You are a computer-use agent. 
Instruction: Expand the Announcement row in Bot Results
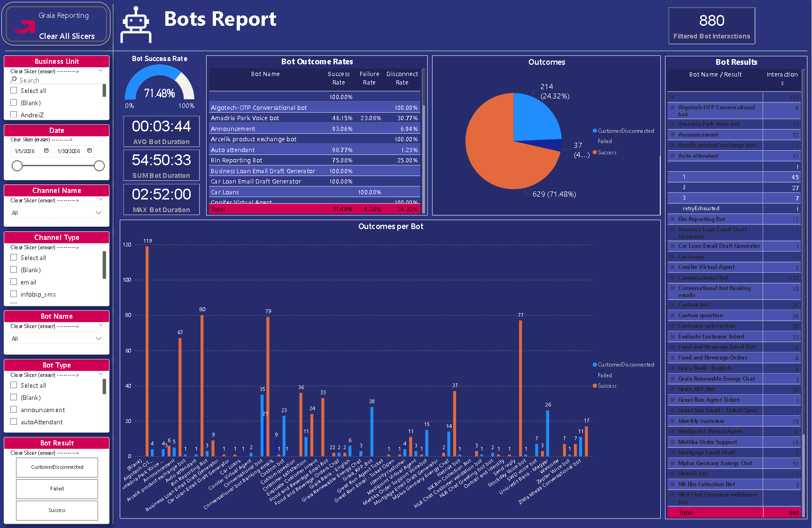tap(673, 135)
